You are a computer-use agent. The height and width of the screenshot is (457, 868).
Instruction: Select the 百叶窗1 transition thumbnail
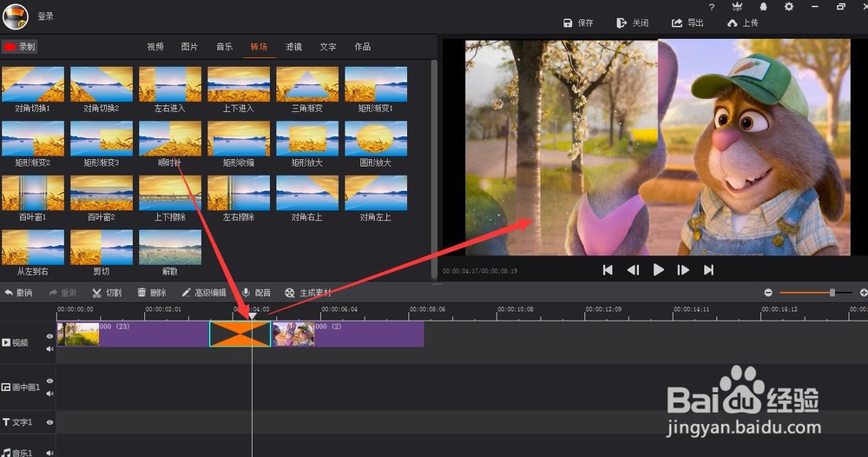point(33,193)
